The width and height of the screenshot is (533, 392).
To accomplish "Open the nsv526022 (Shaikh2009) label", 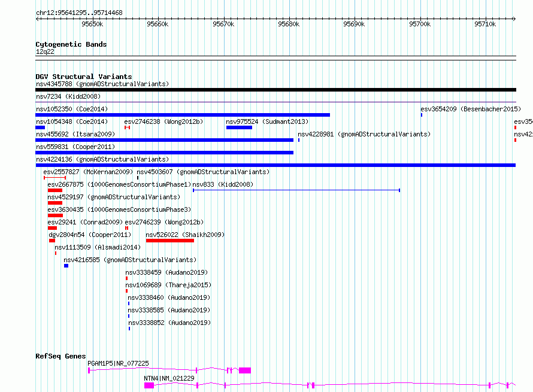I will 185,235.
